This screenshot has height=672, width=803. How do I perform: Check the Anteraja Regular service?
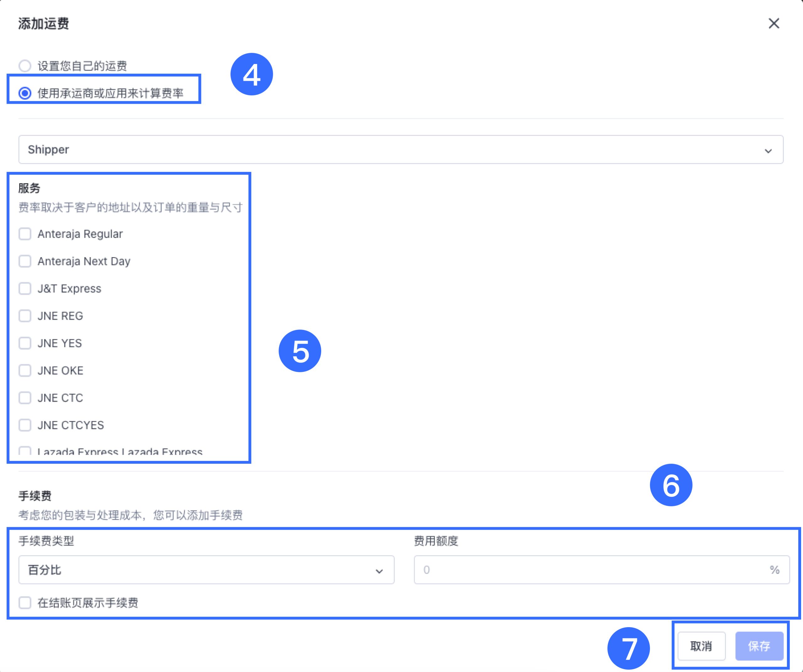[x=25, y=234]
